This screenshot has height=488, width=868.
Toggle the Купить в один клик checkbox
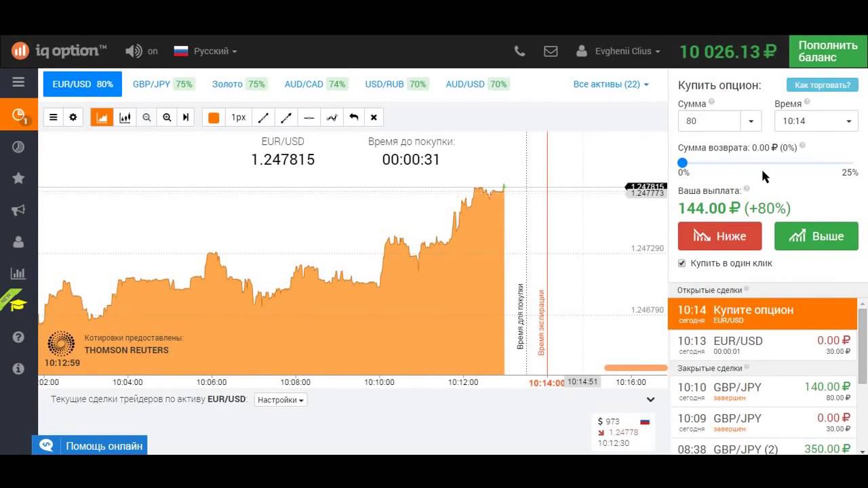coord(682,263)
